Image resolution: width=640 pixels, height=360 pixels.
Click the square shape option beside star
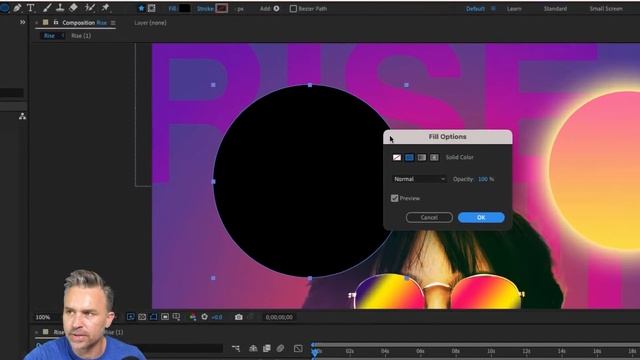pos(151,8)
